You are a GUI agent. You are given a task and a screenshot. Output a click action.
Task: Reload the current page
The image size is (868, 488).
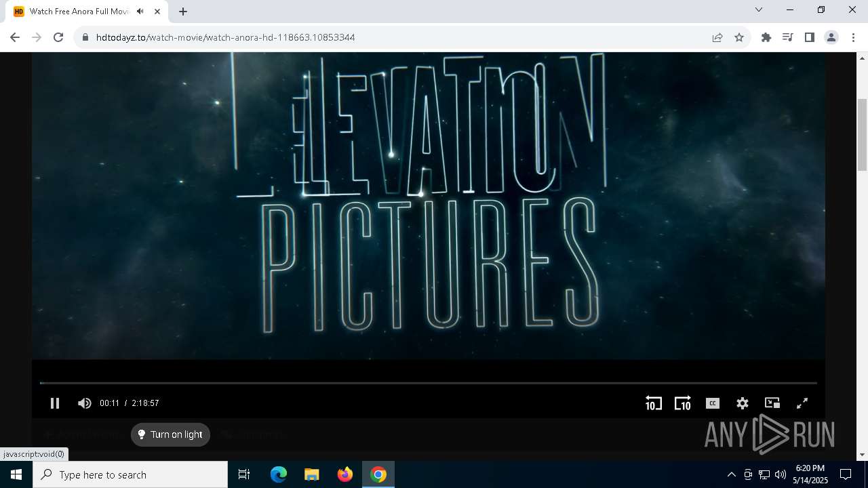(x=58, y=37)
